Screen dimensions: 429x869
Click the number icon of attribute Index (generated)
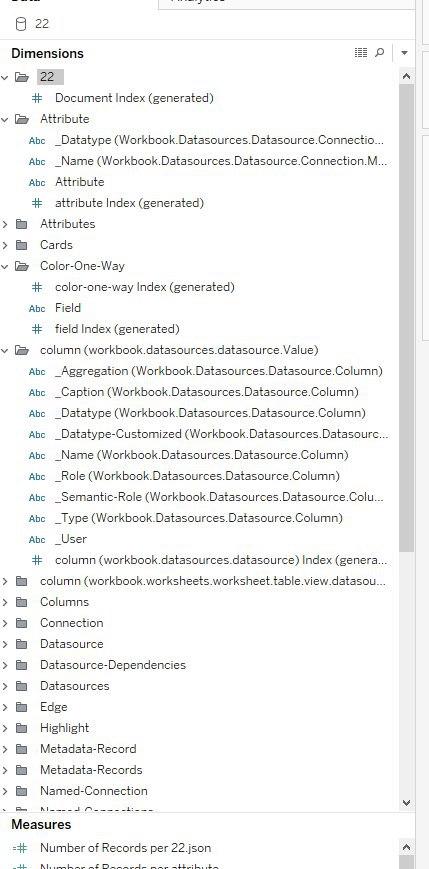point(37,203)
